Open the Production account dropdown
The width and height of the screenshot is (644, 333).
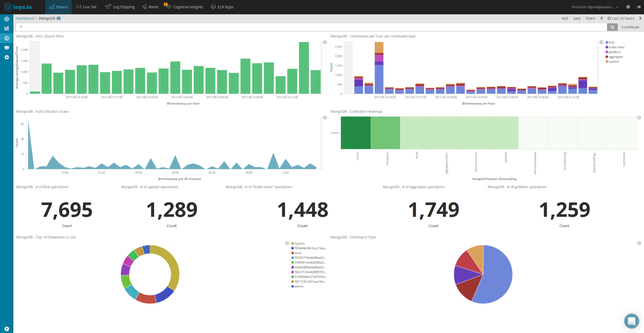tap(595, 7)
